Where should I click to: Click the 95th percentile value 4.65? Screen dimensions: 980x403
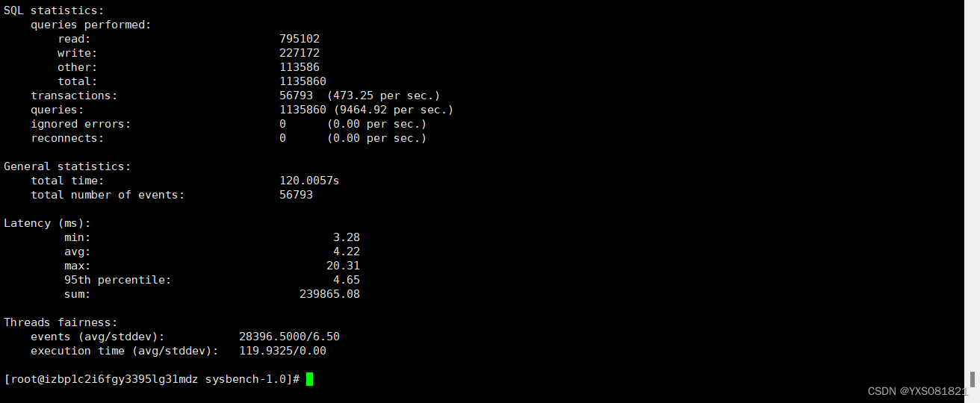pos(347,280)
